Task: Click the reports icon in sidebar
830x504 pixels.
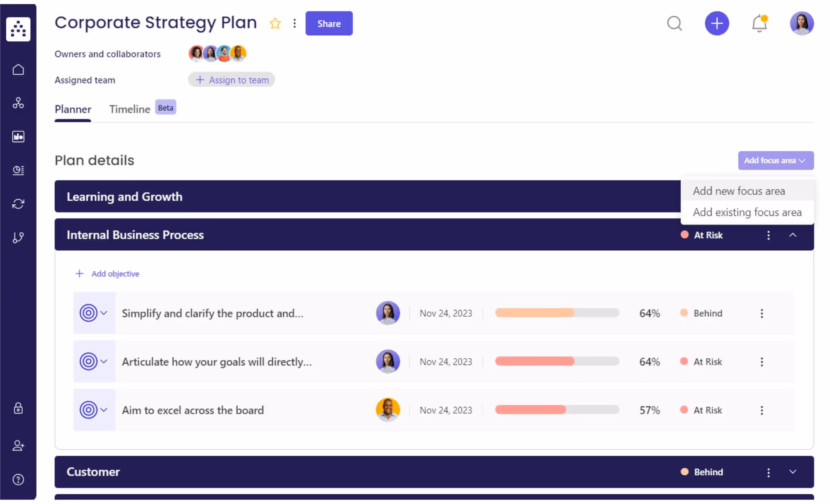Action: 18,170
